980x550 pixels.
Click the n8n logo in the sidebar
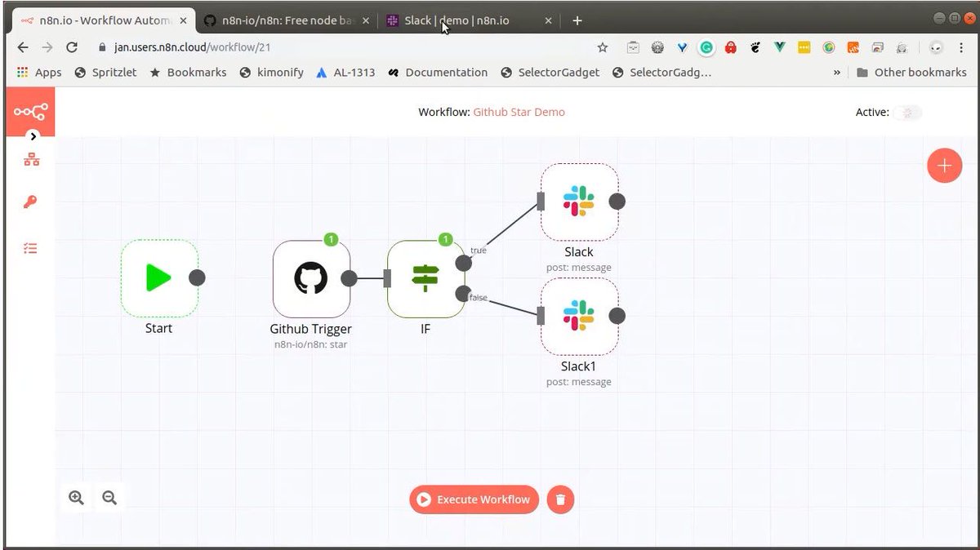point(30,112)
